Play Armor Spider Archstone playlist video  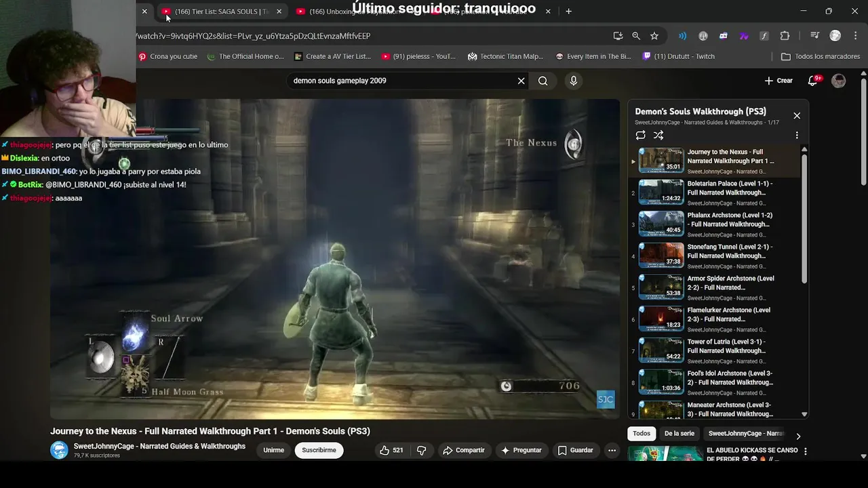click(x=713, y=288)
